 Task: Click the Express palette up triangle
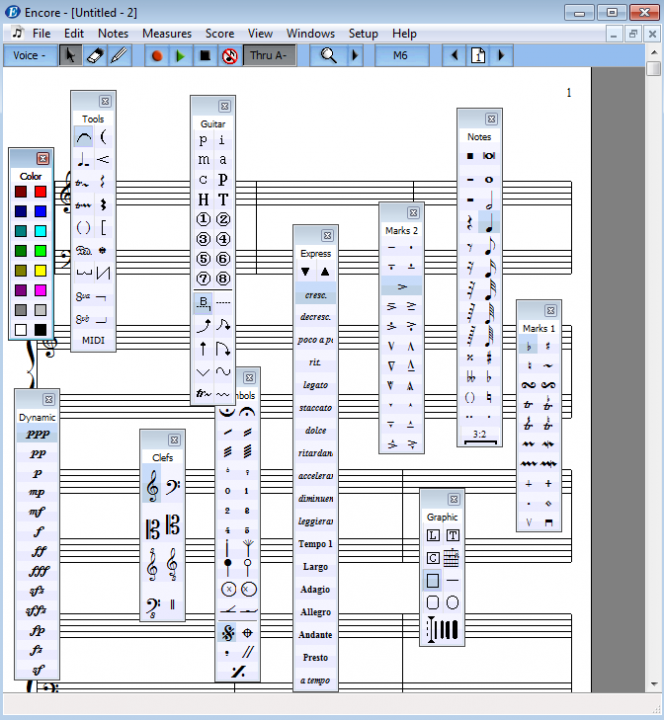tap(325, 272)
